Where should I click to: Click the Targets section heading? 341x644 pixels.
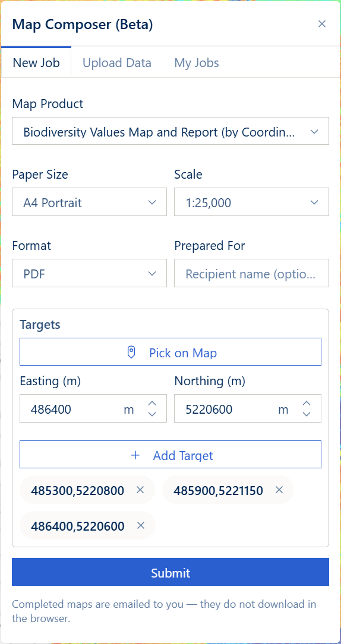tap(40, 325)
